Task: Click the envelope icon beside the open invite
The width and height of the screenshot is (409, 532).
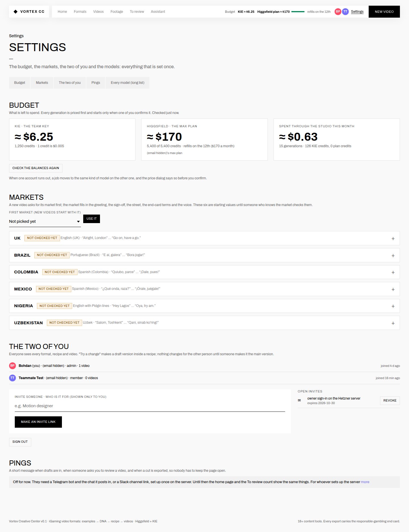Action: pyautogui.click(x=299, y=400)
